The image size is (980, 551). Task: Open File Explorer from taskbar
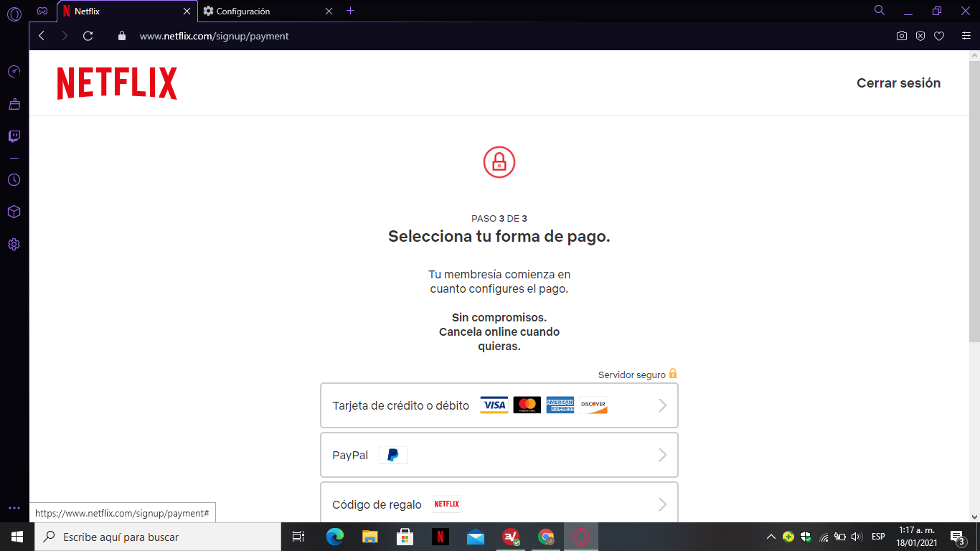click(x=370, y=537)
